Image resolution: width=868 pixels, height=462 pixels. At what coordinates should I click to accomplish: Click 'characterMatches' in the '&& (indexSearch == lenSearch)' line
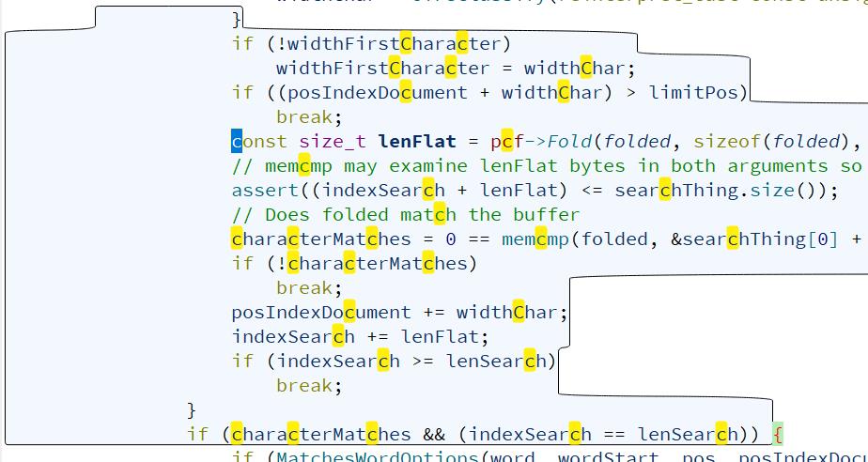[x=320, y=435]
